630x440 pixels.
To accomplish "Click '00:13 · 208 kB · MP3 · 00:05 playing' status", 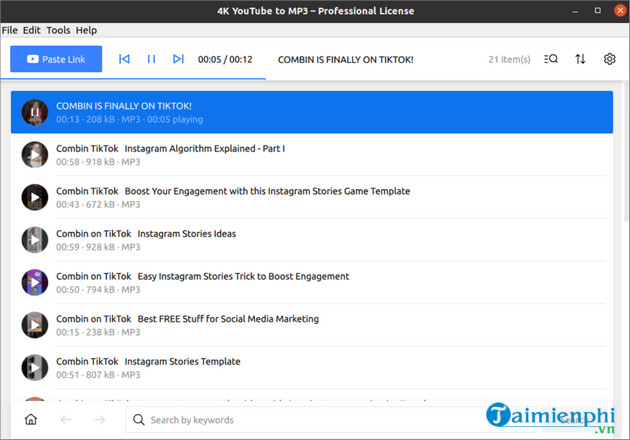I will [129, 119].
